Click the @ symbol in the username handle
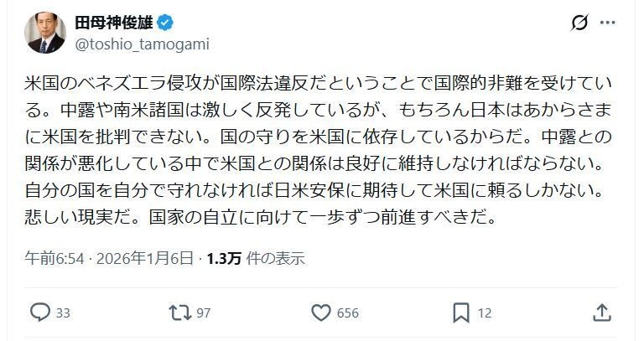The image size is (644, 341). (82, 44)
